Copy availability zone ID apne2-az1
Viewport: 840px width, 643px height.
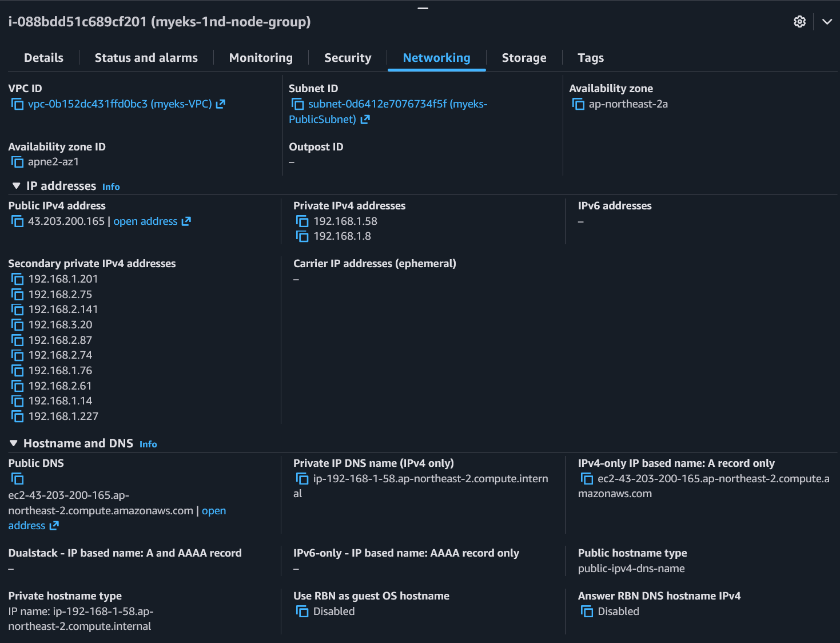pos(17,162)
